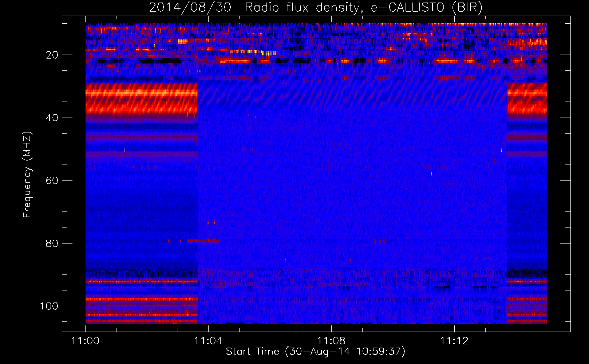The image size is (589, 364).
Task: Click the 100 frequency axis label
Action: pyautogui.click(x=49, y=306)
